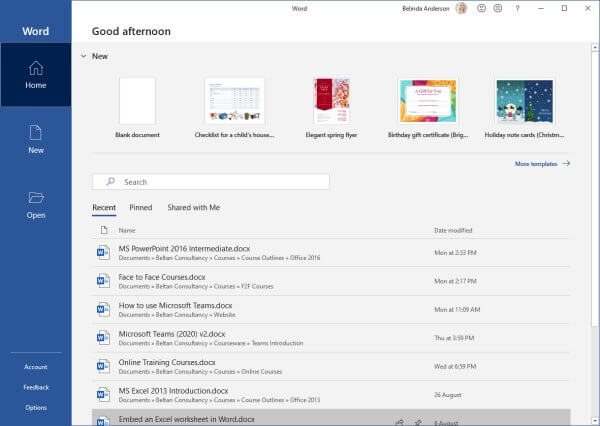Click the vertical scrollbar up arrow
600x426 pixels.
coord(595,47)
